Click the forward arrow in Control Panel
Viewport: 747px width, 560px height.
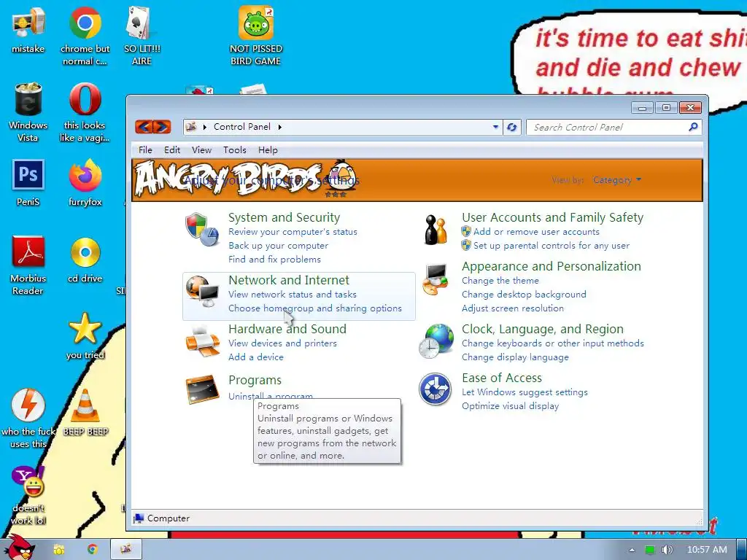pyautogui.click(x=162, y=127)
